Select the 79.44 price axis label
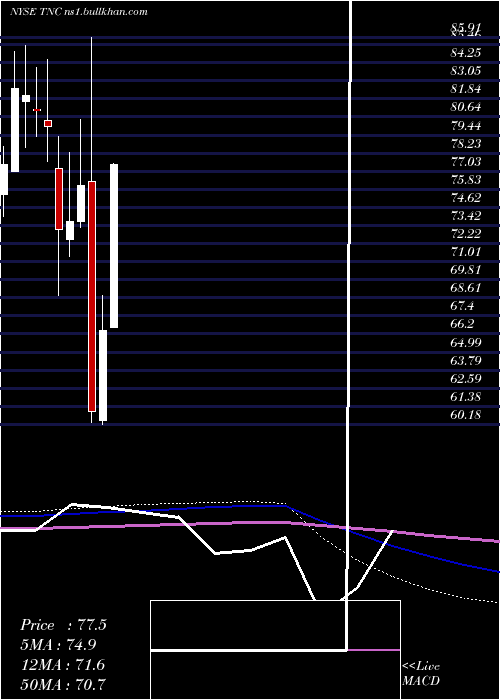The width and height of the screenshot is (500, 700). [466, 125]
